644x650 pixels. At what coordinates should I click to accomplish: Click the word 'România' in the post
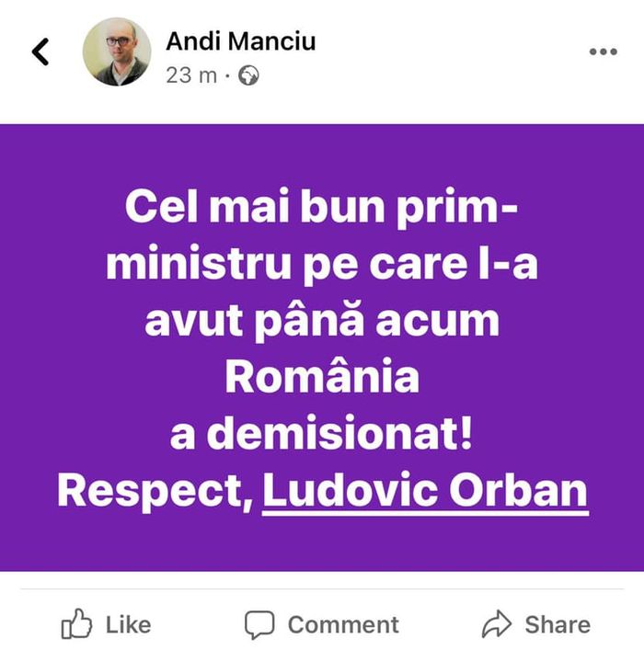tap(322, 376)
